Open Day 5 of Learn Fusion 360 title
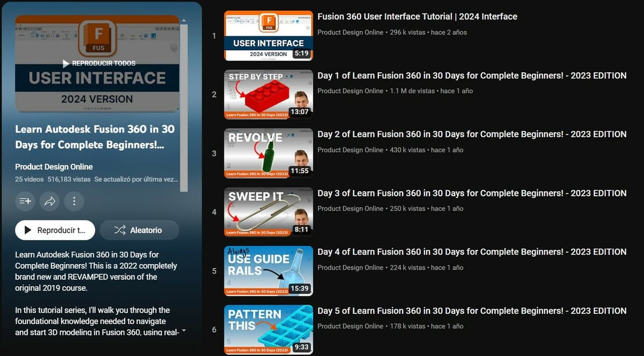The height and width of the screenshot is (356, 644). coord(472,310)
